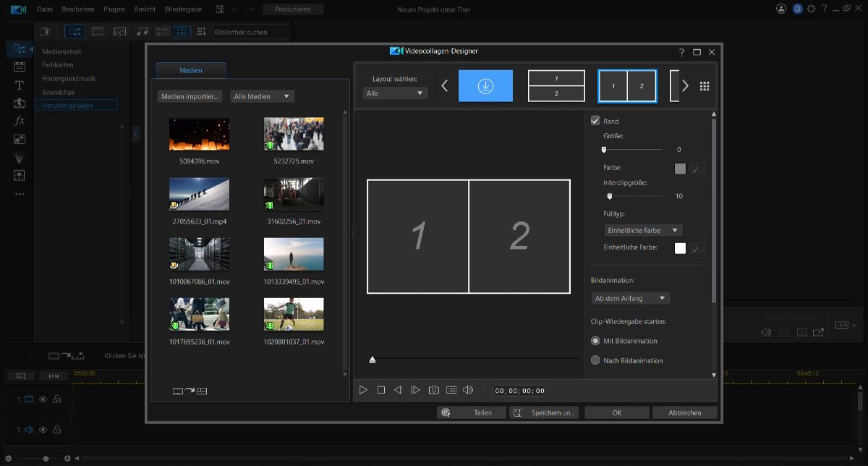Select the Mit Bildanimation radio button
This screenshot has height=466, width=868.
[595, 341]
